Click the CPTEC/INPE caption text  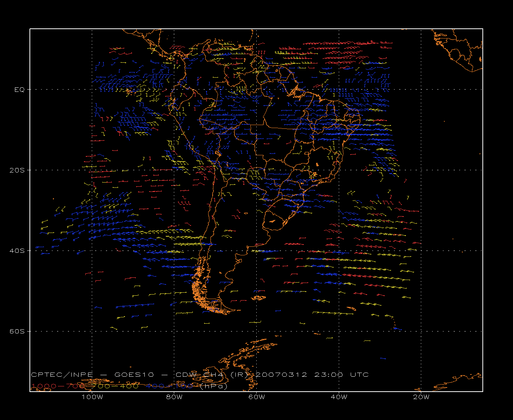62,374
